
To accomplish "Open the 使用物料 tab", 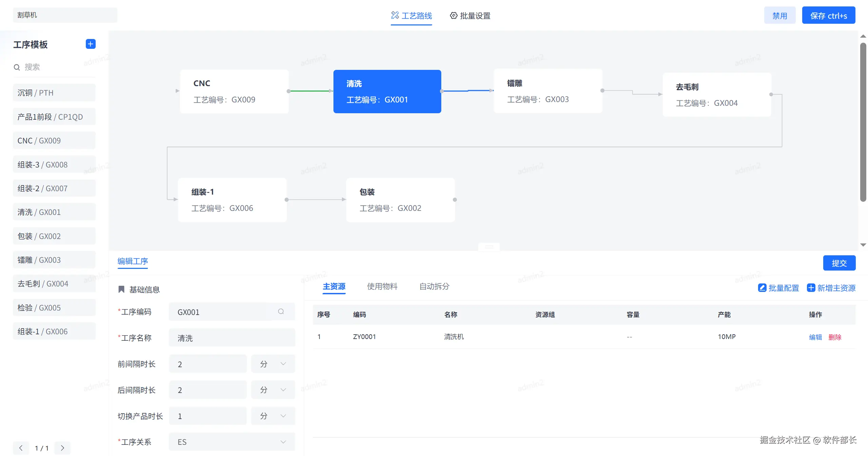I will coord(382,286).
